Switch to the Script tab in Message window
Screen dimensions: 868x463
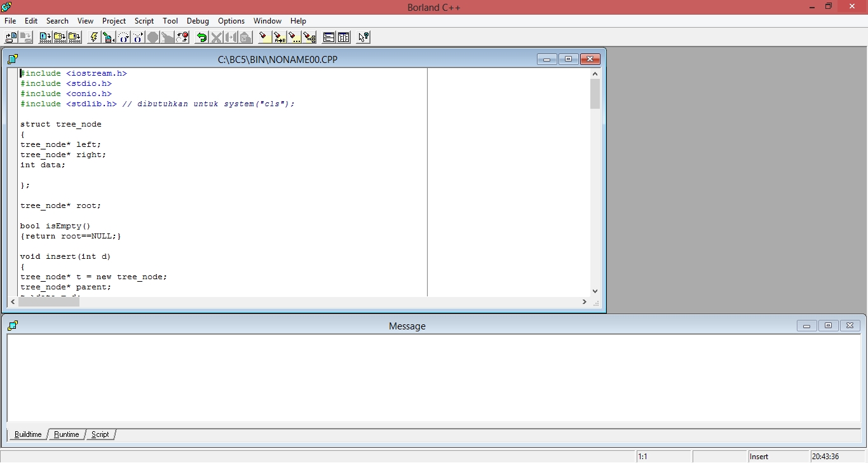point(100,434)
